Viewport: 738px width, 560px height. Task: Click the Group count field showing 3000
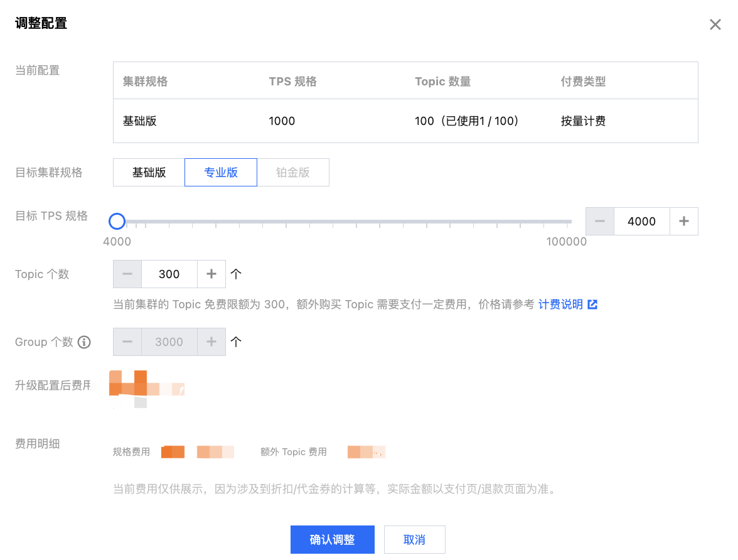pyautogui.click(x=169, y=342)
